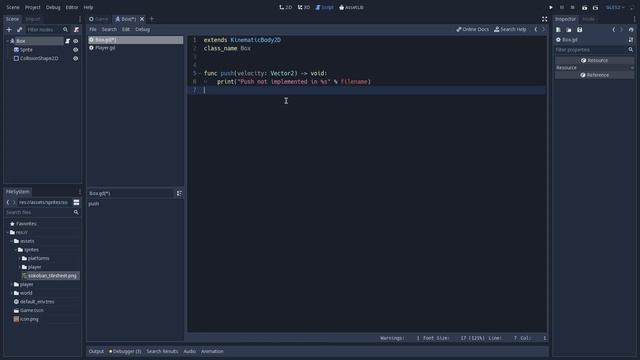Open Box.gd object properties menu icon

click(x=631, y=40)
